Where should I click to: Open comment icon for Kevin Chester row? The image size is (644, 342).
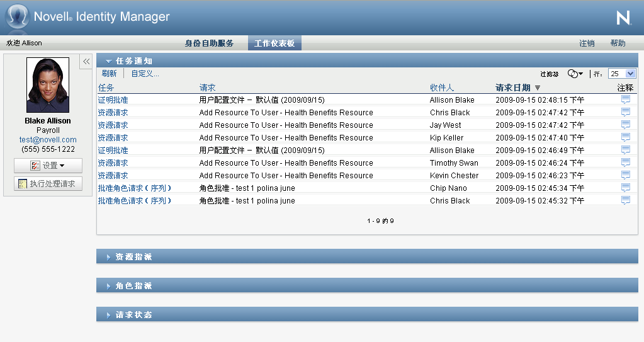click(626, 175)
